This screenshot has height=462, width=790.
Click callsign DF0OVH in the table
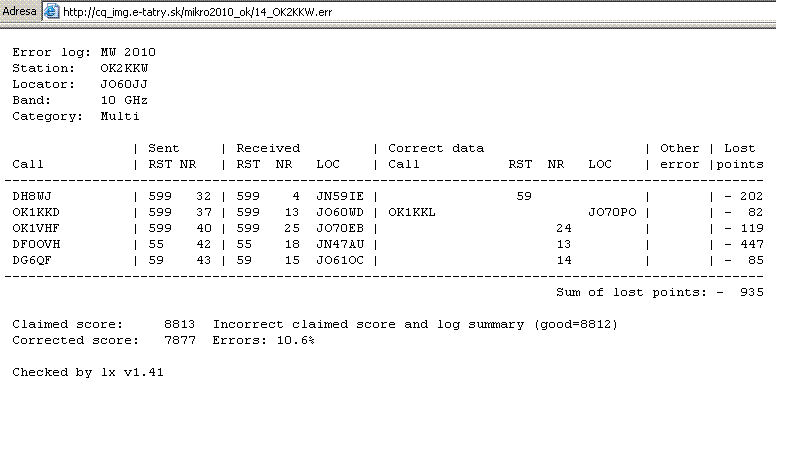[x=36, y=244]
